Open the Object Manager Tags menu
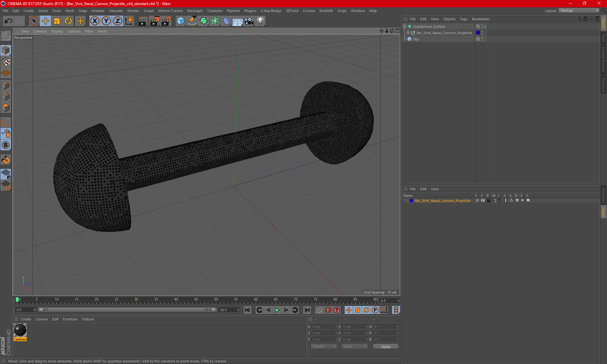 [463, 19]
